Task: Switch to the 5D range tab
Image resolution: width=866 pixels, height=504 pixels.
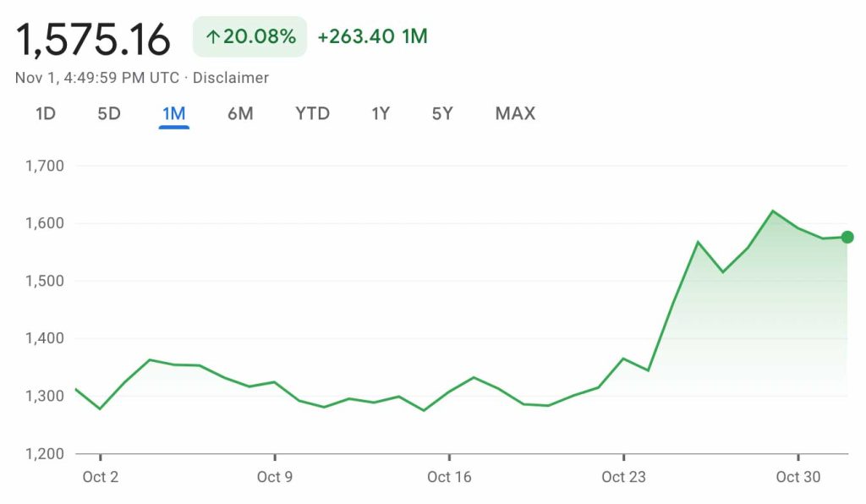Action: click(109, 113)
